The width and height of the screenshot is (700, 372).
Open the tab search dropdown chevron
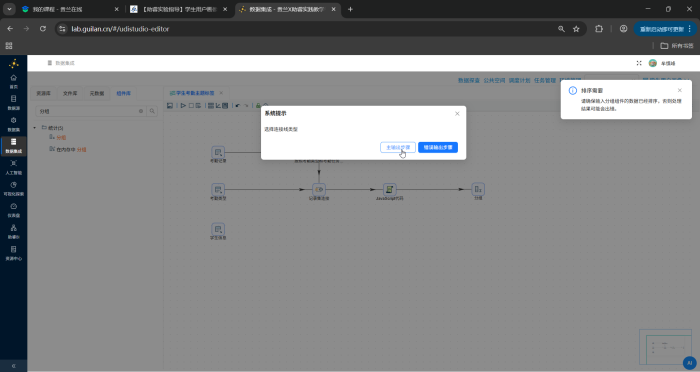click(x=9, y=9)
